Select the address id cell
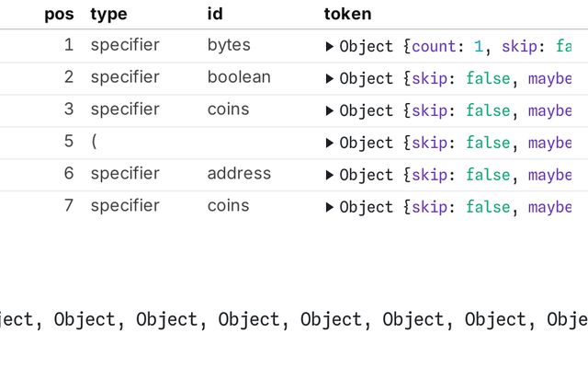 coord(239,174)
